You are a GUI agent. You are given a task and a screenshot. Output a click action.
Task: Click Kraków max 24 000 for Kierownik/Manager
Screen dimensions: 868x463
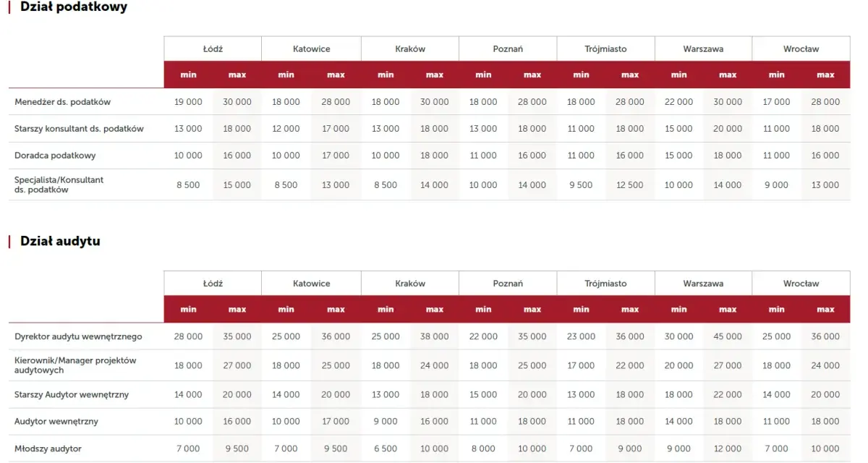(x=435, y=366)
